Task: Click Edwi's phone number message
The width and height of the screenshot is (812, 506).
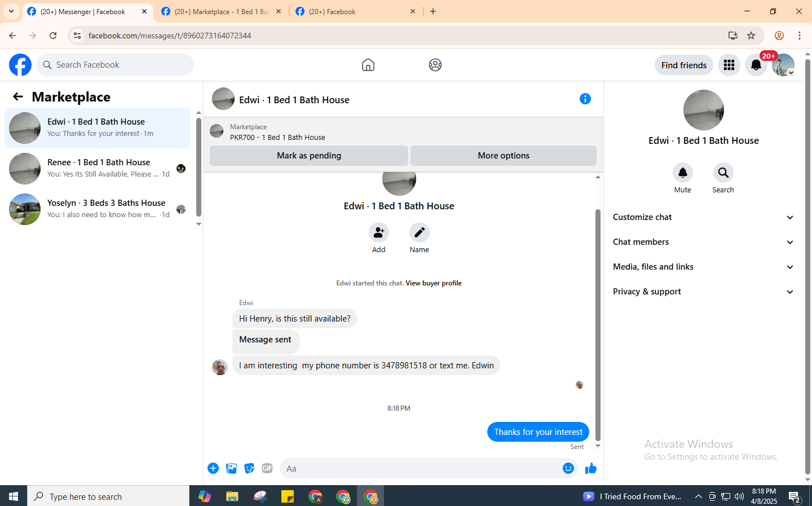Action: click(367, 365)
